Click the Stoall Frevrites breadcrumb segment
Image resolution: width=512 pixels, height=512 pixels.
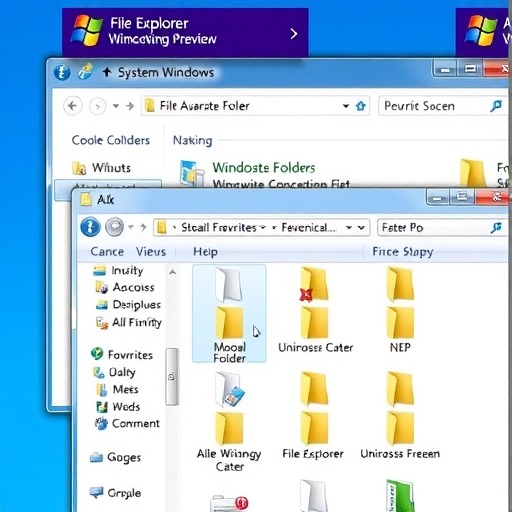[x=219, y=228]
